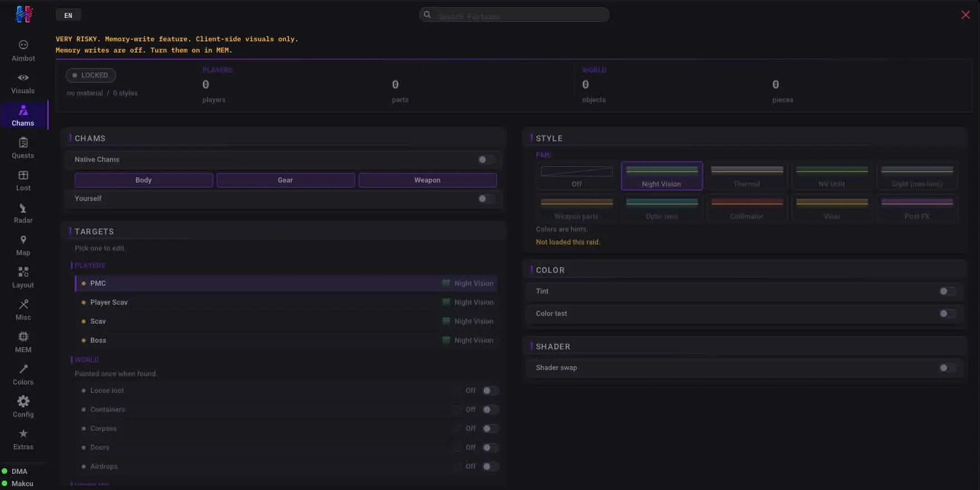This screenshot has width=980, height=490.
Task: Open the Aimbot section icon
Action: (x=23, y=45)
